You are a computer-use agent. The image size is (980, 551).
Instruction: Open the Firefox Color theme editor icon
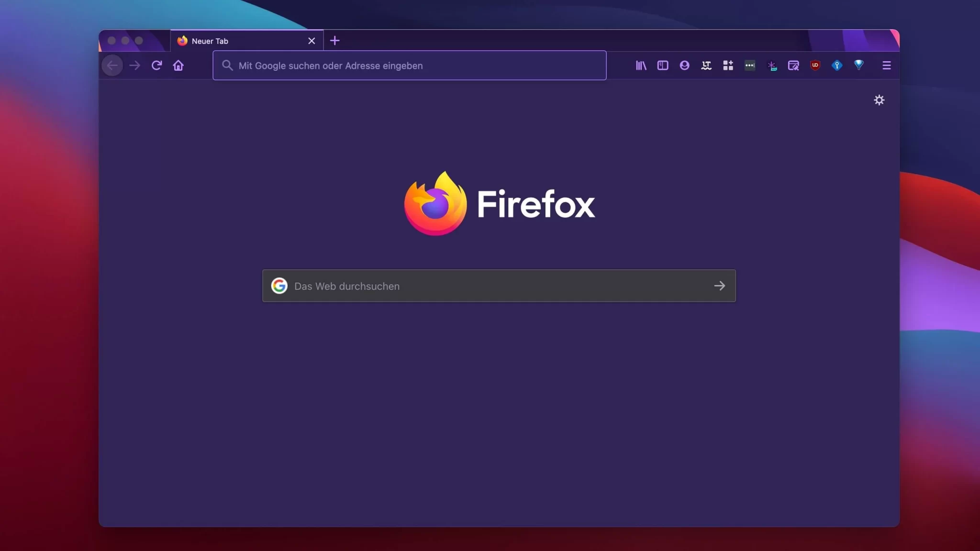793,66
